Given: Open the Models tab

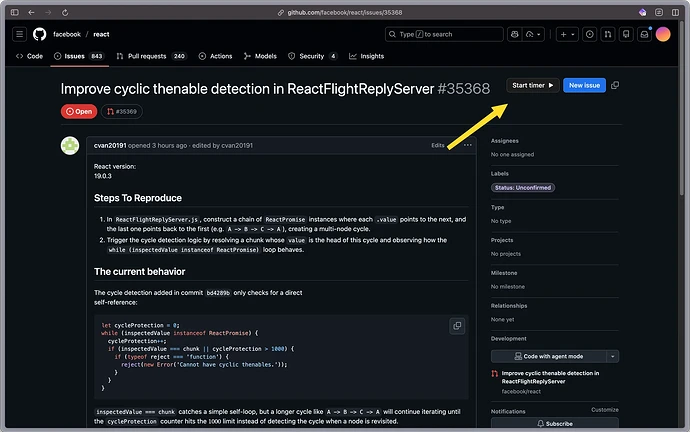Looking at the screenshot, I should tap(261, 56).
